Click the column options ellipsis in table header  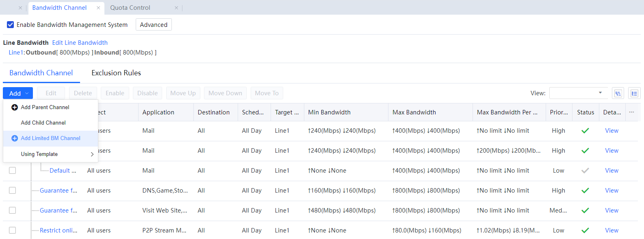coord(631,112)
